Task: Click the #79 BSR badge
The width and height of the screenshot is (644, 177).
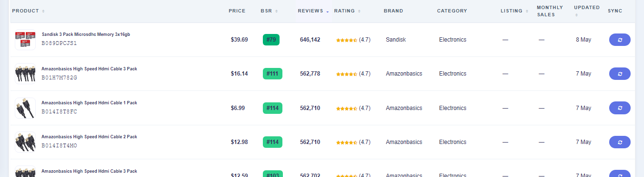Action: pyautogui.click(x=271, y=40)
